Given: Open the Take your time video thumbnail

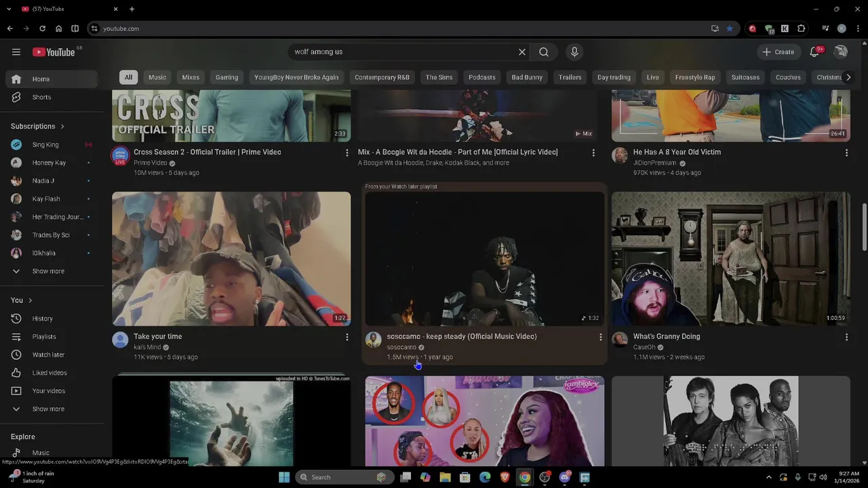Looking at the screenshot, I should 231,258.
